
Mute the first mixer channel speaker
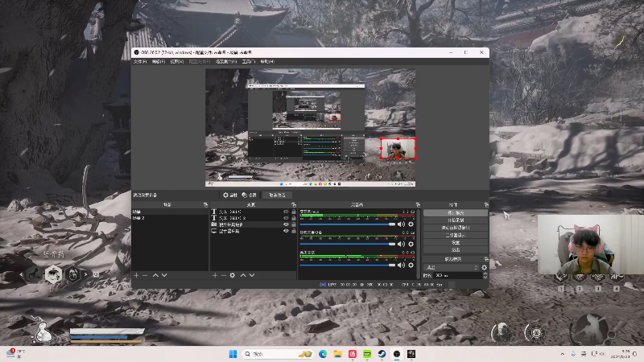401,224
